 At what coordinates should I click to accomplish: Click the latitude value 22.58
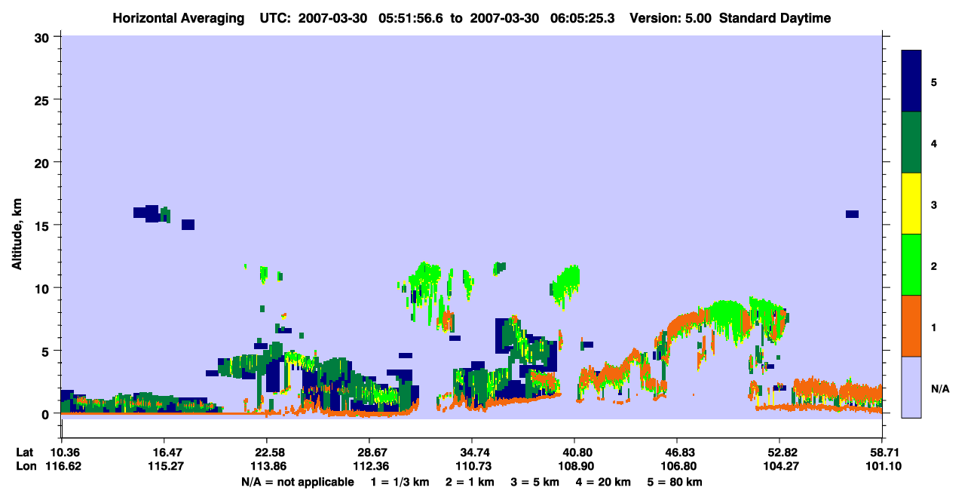click(x=267, y=452)
